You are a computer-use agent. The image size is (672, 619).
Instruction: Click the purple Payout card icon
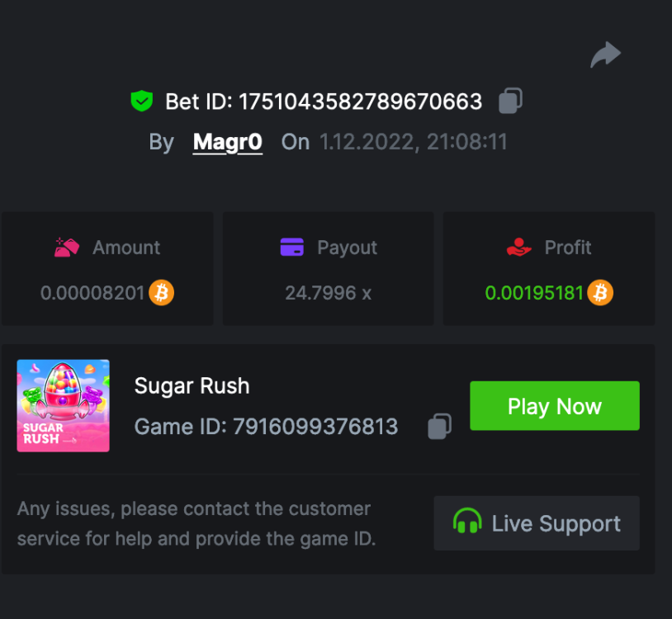pos(292,247)
